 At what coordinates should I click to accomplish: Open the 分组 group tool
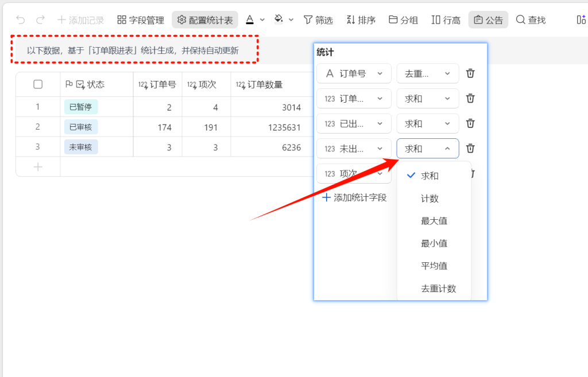[403, 20]
